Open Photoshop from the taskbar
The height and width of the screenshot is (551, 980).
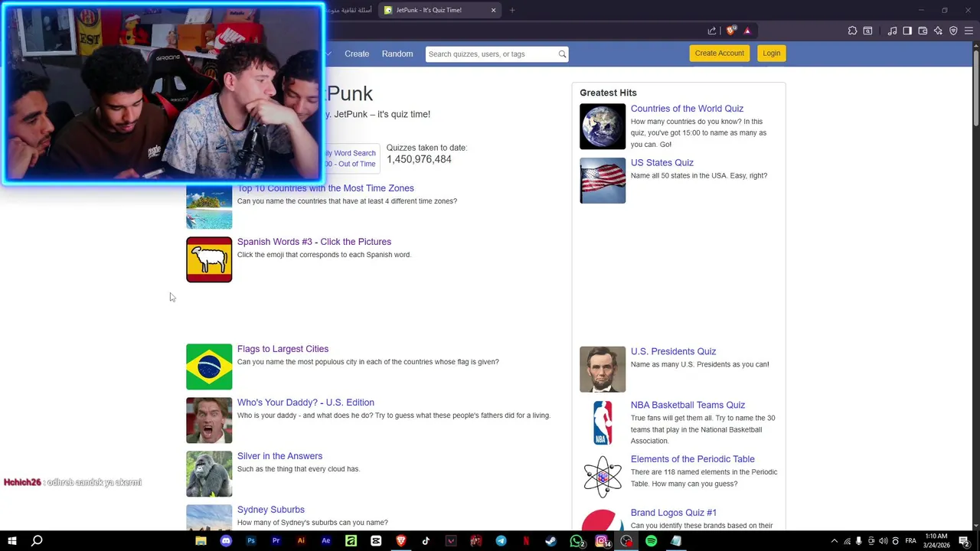[x=251, y=541]
